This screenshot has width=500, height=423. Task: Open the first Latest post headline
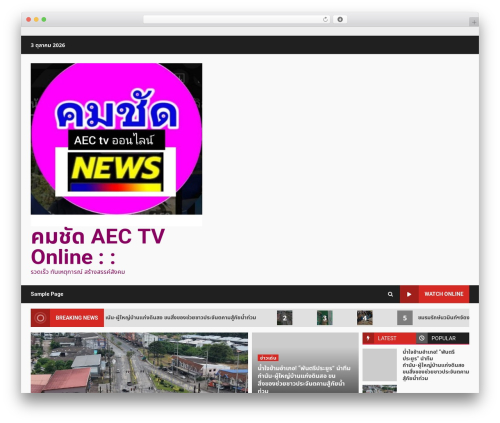435,365
